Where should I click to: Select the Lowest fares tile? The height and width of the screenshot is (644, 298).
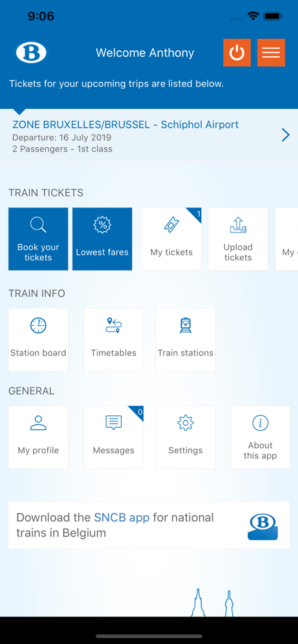[102, 239]
